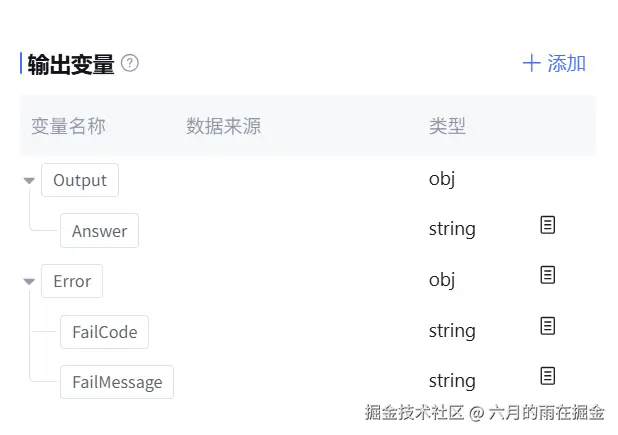Click the description icon in the Answer row
The width and height of the screenshot is (618, 435).
click(547, 225)
